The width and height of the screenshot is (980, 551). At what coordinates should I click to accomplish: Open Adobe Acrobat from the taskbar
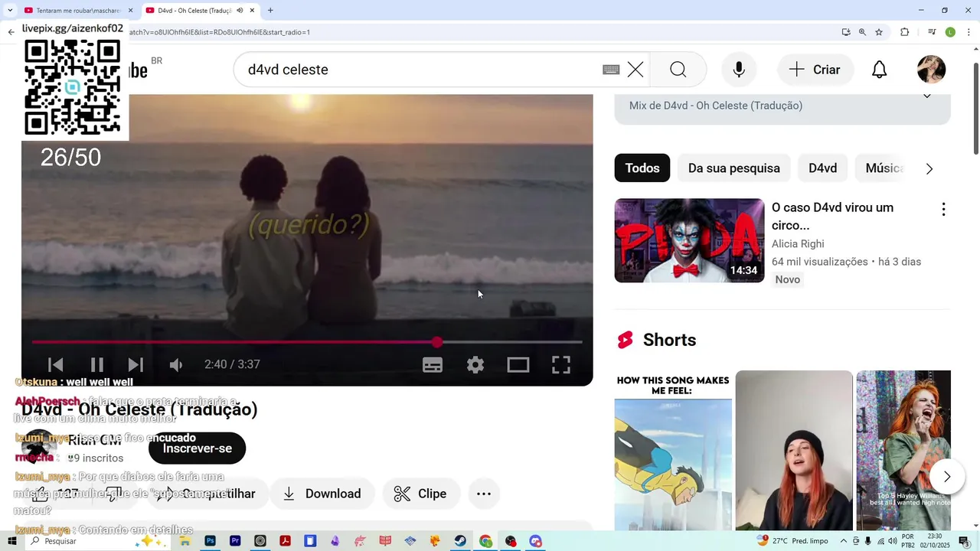[285, 541]
